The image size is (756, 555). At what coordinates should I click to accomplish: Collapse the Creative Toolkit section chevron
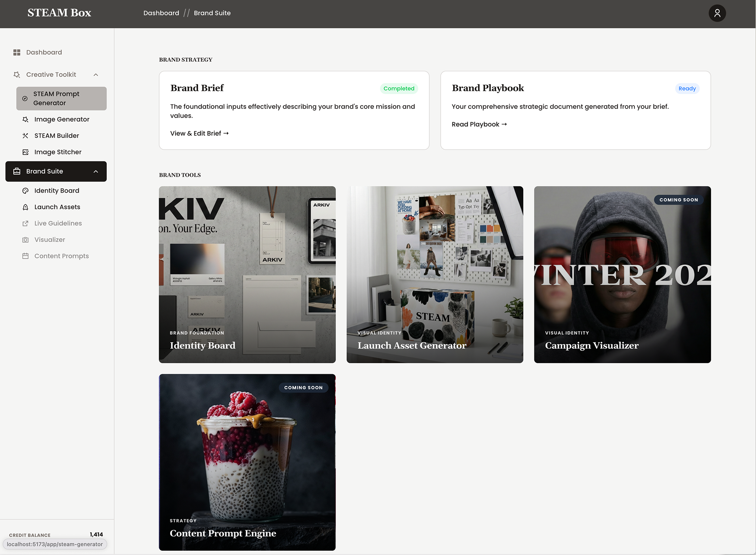[x=96, y=75]
